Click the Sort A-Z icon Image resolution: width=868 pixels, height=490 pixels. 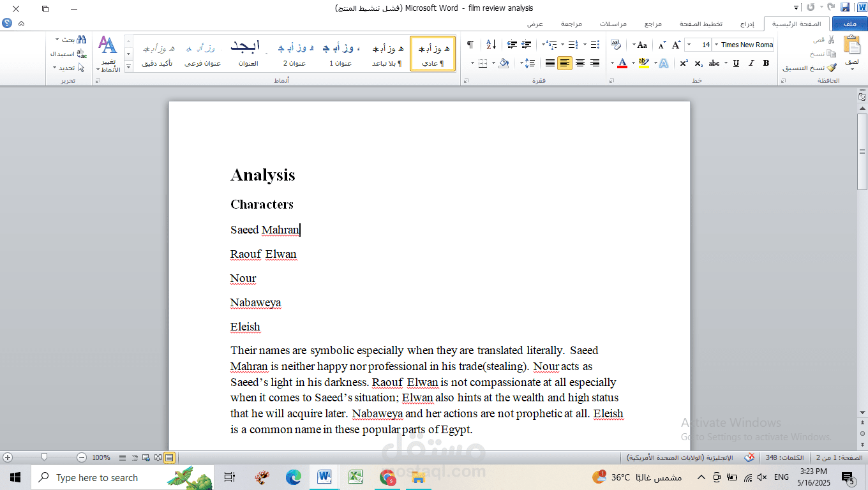coord(491,45)
